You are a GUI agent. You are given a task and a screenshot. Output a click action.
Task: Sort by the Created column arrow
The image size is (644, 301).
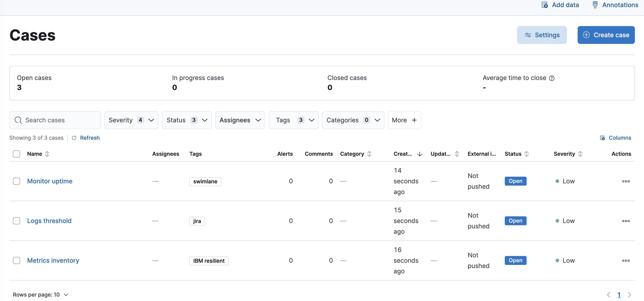coord(419,154)
